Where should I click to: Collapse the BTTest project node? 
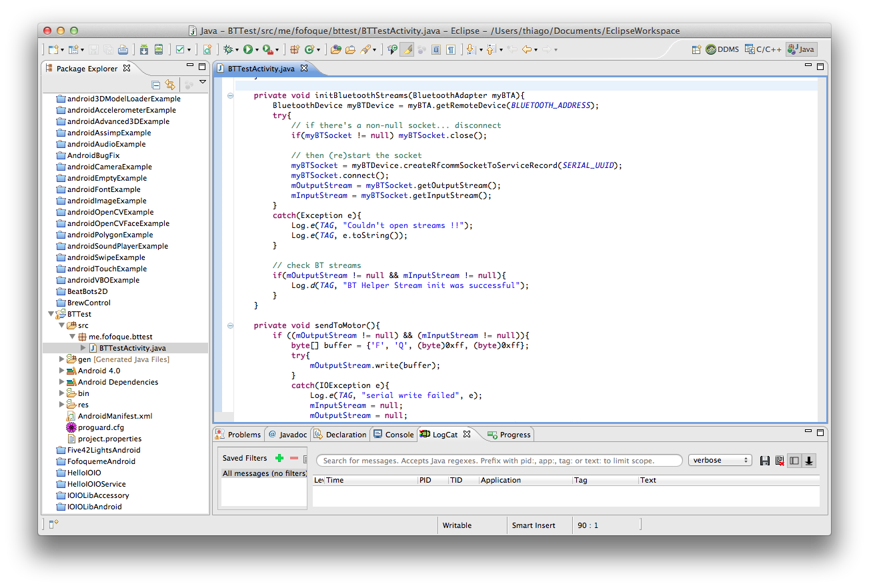click(x=51, y=314)
